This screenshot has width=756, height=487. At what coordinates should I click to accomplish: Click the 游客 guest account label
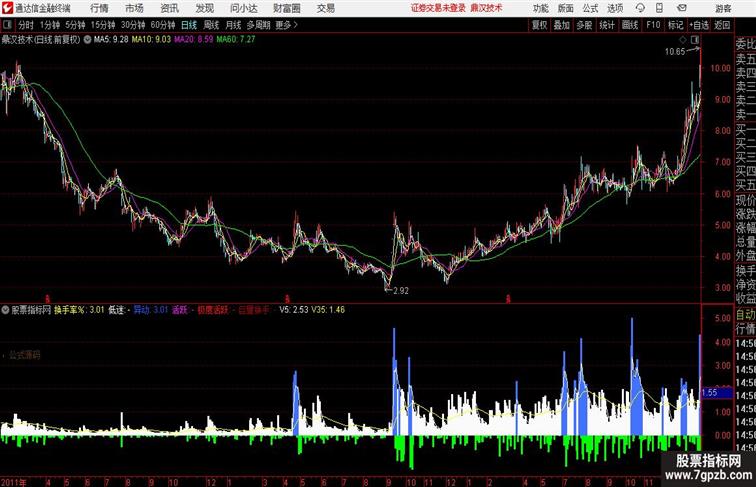[x=723, y=8]
